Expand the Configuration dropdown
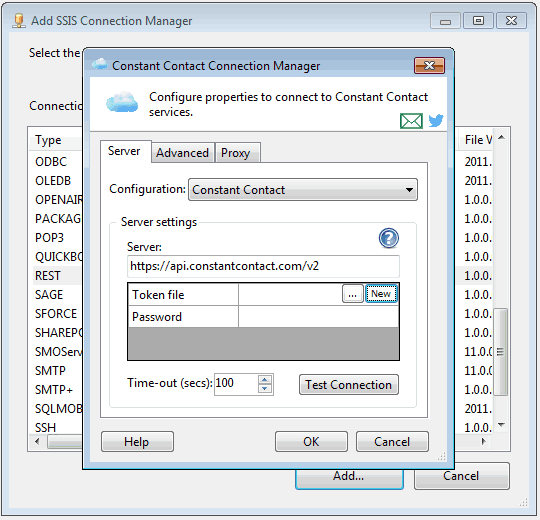Image resolution: width=540 pixels, height=520 pixels. [303, 190]
